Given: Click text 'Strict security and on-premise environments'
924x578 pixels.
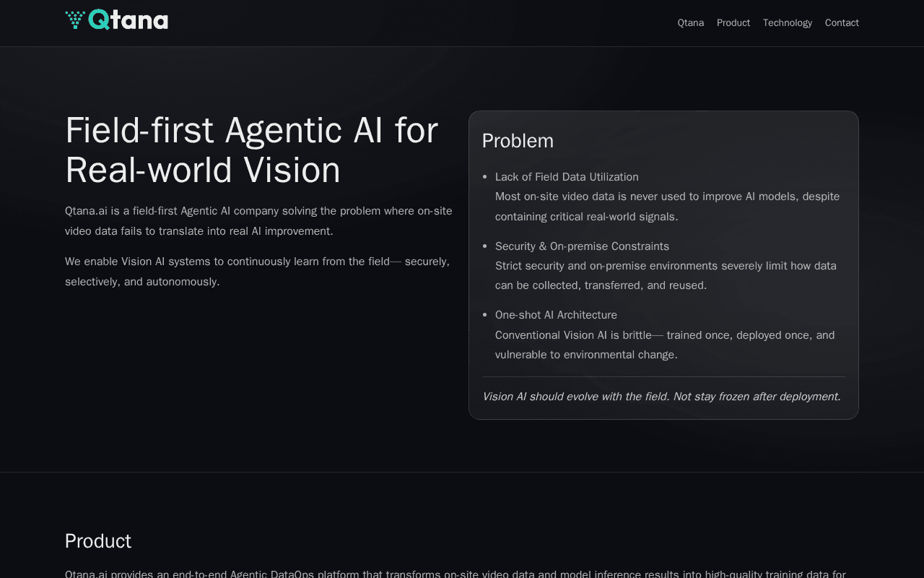Looking at the screenshot, I should pyautogui.click(x=666, y=275).
